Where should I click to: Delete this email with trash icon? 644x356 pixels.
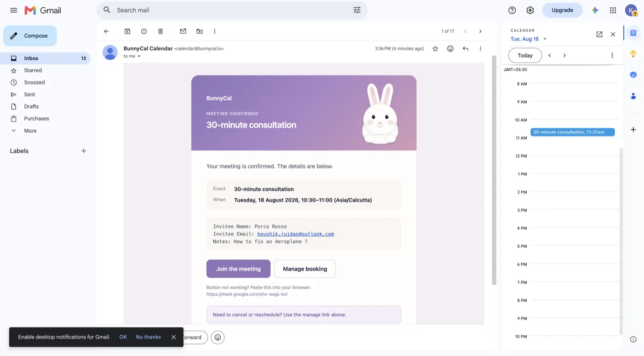161,31
